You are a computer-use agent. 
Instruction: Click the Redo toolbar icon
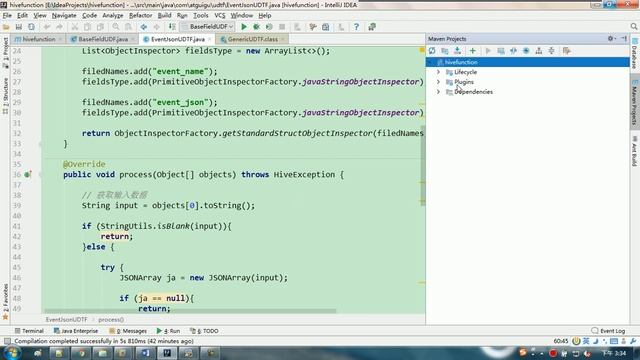[x=60, y=27]
